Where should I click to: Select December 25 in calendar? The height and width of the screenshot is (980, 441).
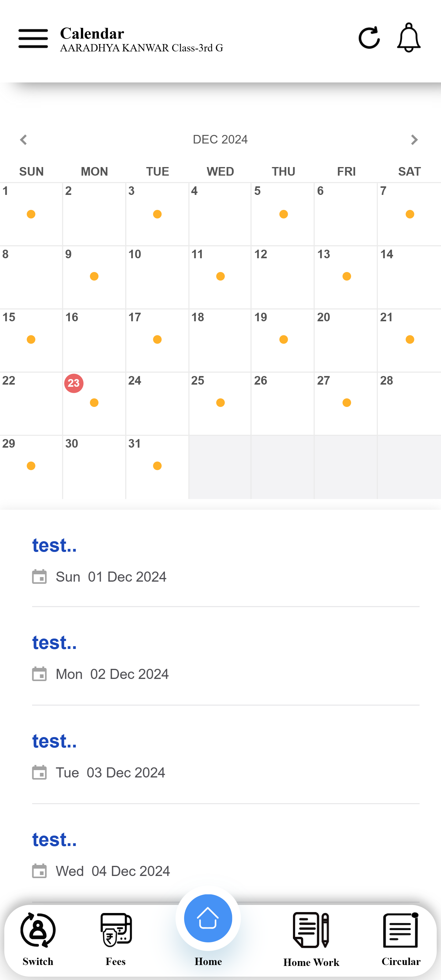220,403
